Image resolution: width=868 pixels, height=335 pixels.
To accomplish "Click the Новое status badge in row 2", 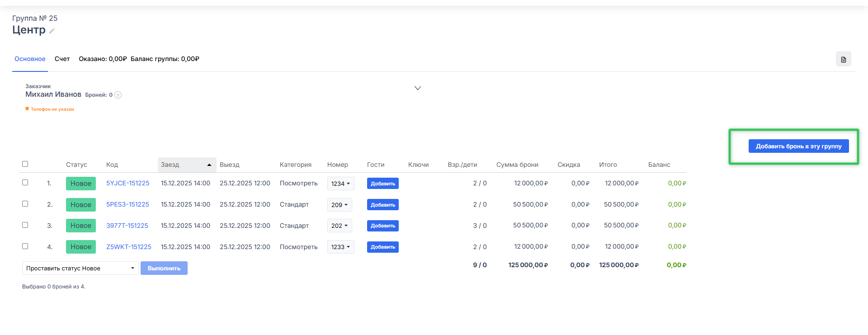I will pyautogui.click(x=81, y=205).
